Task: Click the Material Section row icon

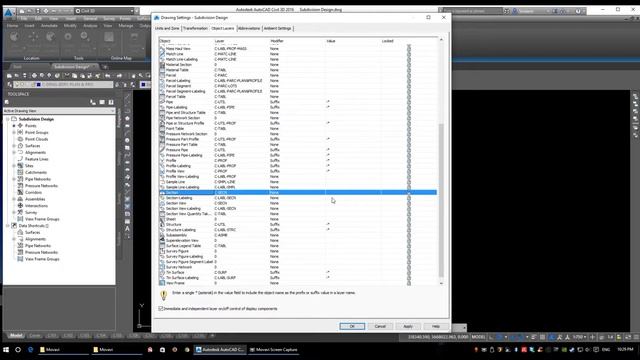Action: (162, 64)
